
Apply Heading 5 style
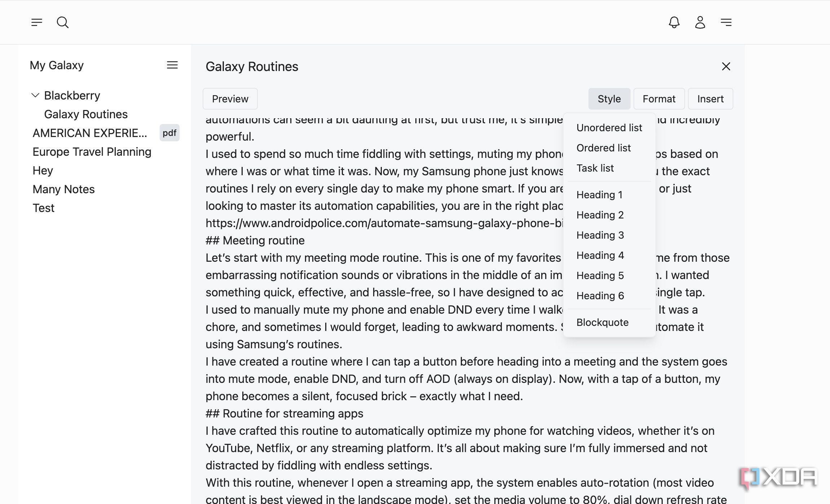[x=609, y=275]
